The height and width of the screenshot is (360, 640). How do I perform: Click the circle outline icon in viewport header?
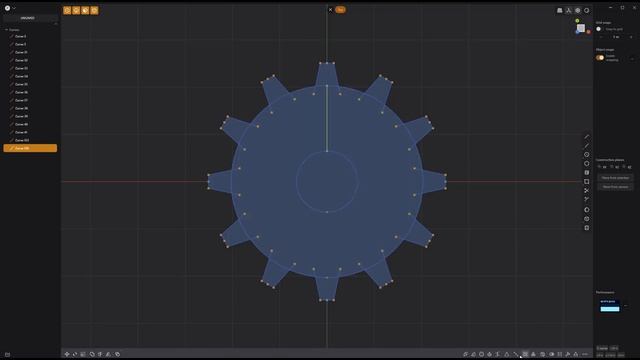[587, 11]
